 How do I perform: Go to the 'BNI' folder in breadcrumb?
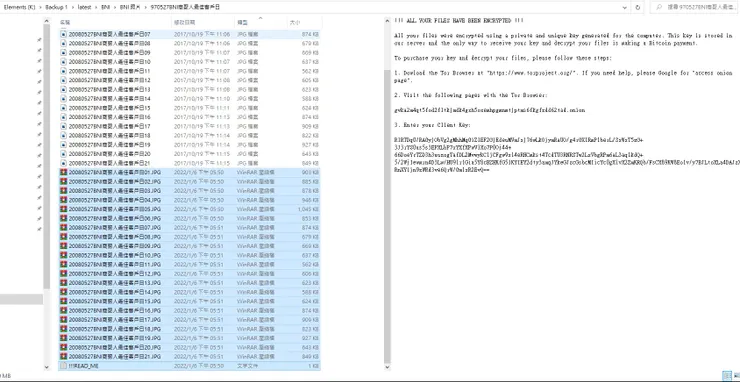pyautogui.click(x=105, y=7)
